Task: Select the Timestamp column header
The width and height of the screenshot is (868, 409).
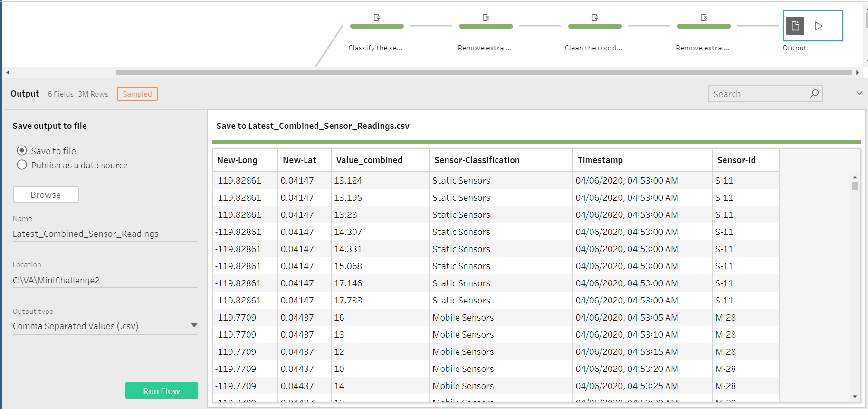Action: pyautogui.click(x=643, y=160)
